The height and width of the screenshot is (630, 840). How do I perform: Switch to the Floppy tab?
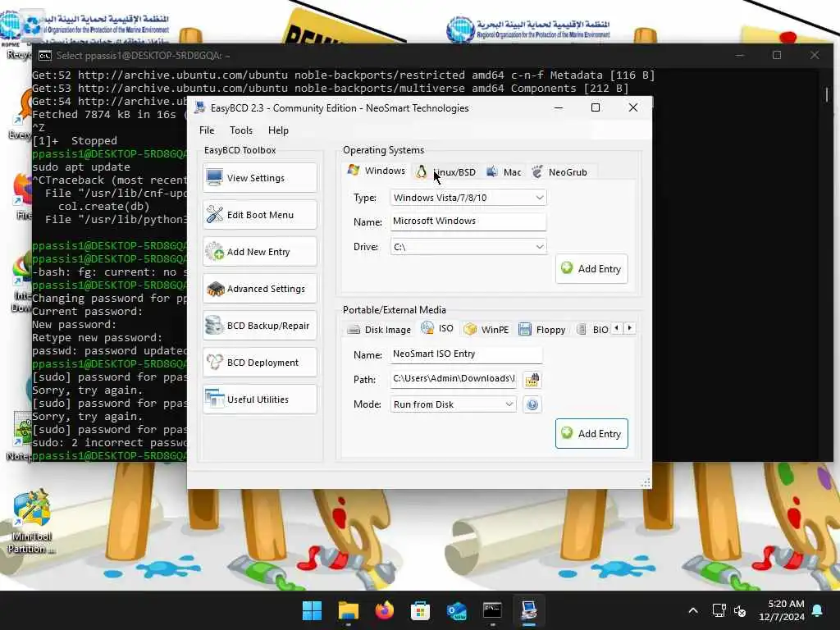541,330
